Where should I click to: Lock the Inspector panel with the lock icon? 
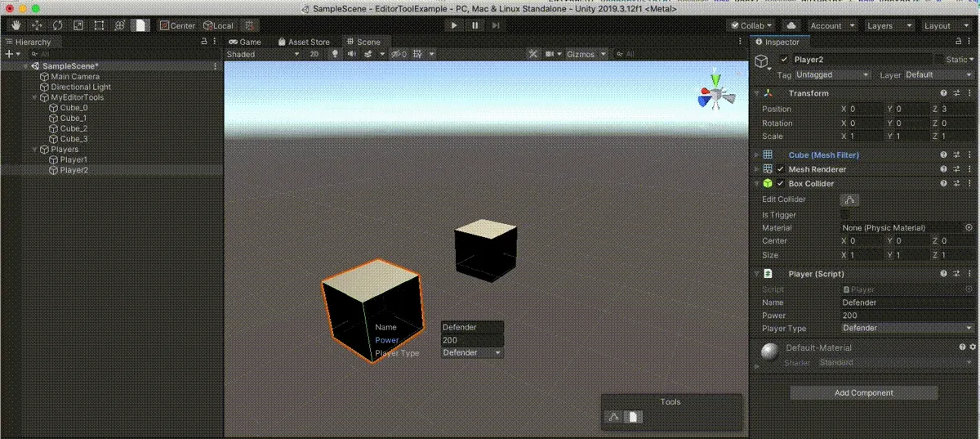(x=960, y=42)
